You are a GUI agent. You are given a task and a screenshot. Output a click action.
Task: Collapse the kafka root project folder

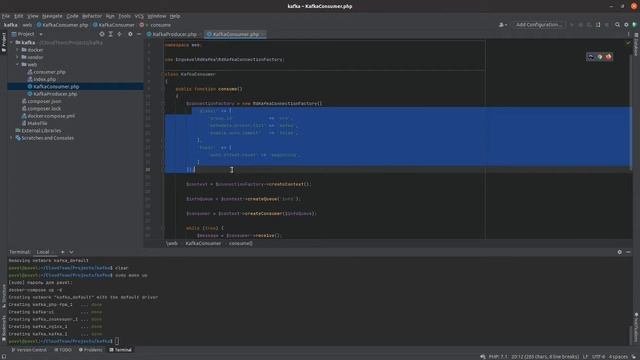pos(12,42)
